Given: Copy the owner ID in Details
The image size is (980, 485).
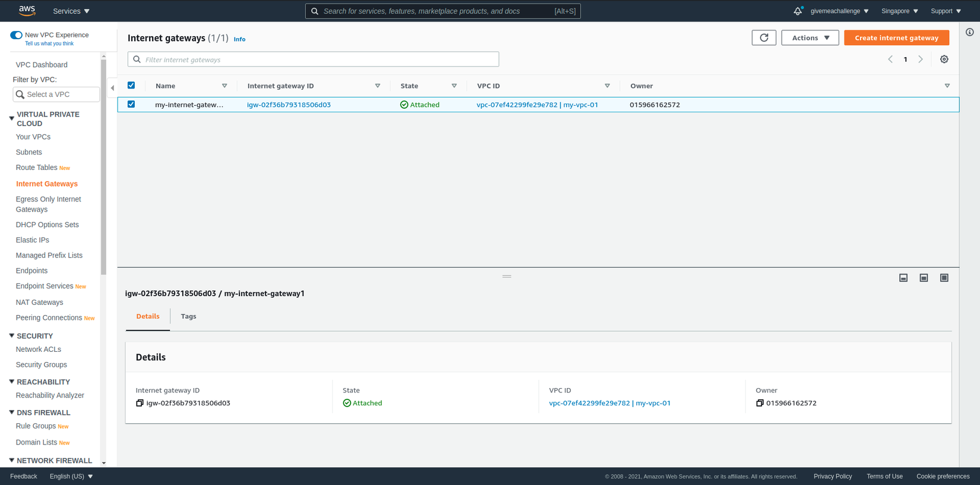Looking at the screenshot, I should tap(760, 403).
